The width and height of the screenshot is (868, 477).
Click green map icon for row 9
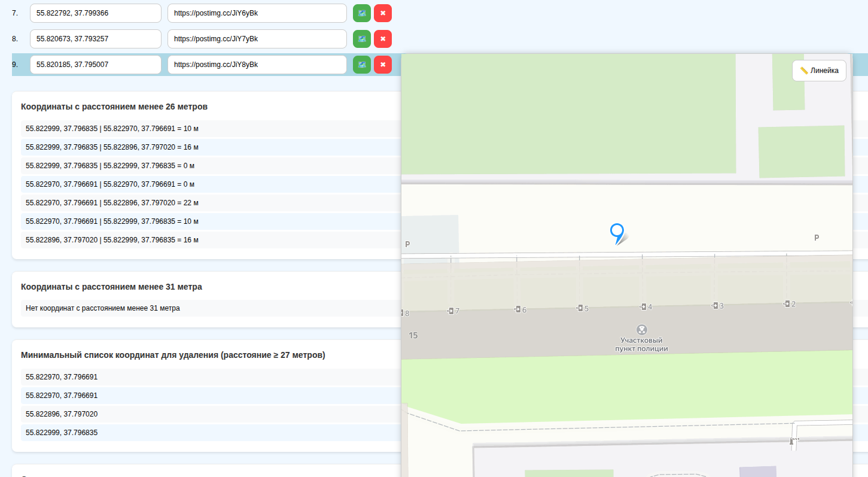361,65
